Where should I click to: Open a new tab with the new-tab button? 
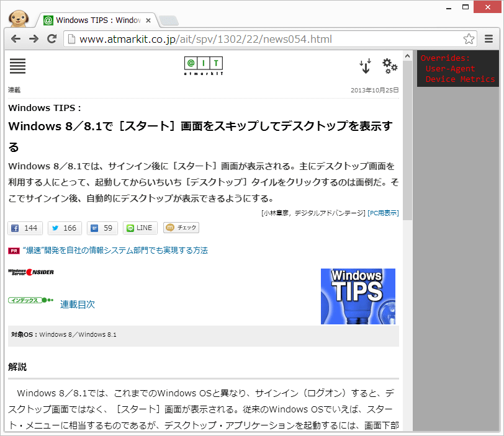point(168,20)
